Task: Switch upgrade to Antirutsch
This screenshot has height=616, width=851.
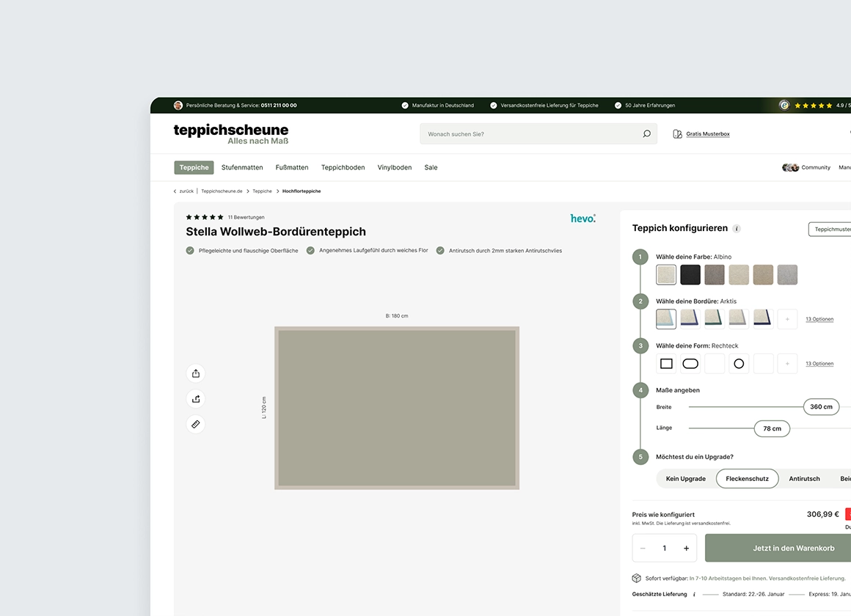Action: tap(805, 478)
